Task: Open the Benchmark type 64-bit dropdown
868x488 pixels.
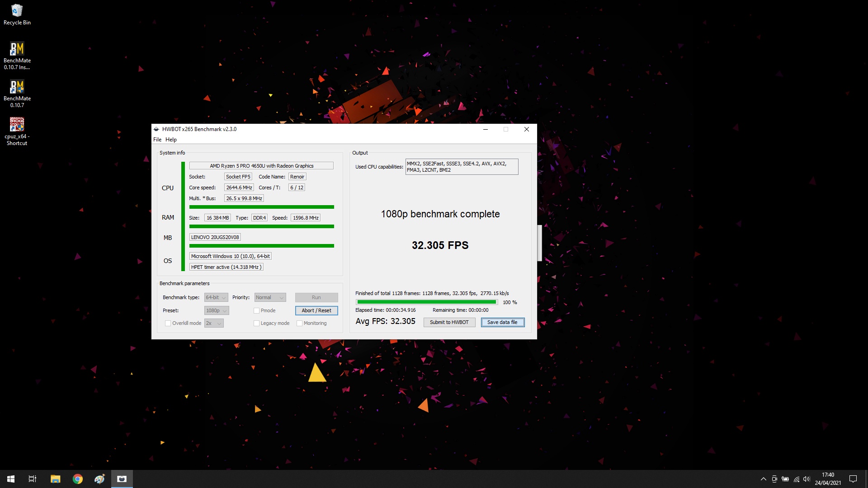Action: (216, 298)
